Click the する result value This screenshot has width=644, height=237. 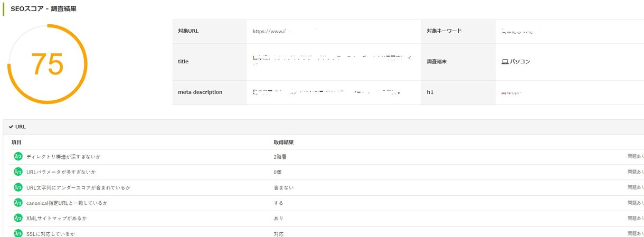click(278, 203)
